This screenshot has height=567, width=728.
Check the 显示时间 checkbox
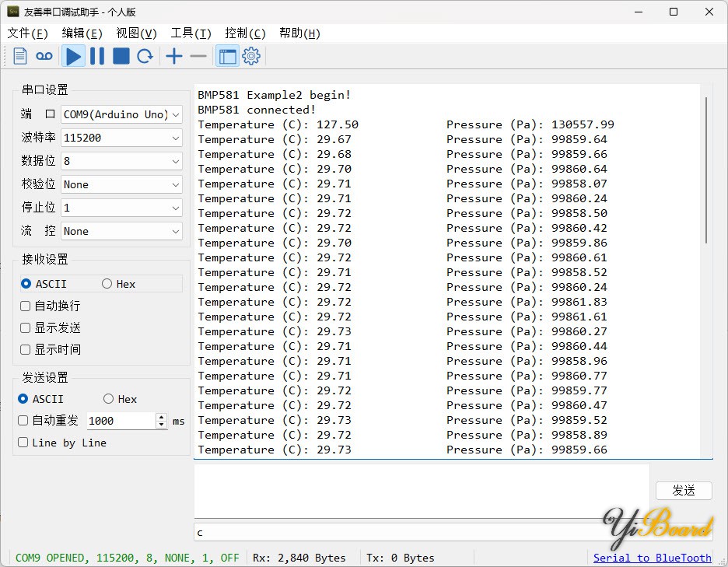click(x=24, y=349)
